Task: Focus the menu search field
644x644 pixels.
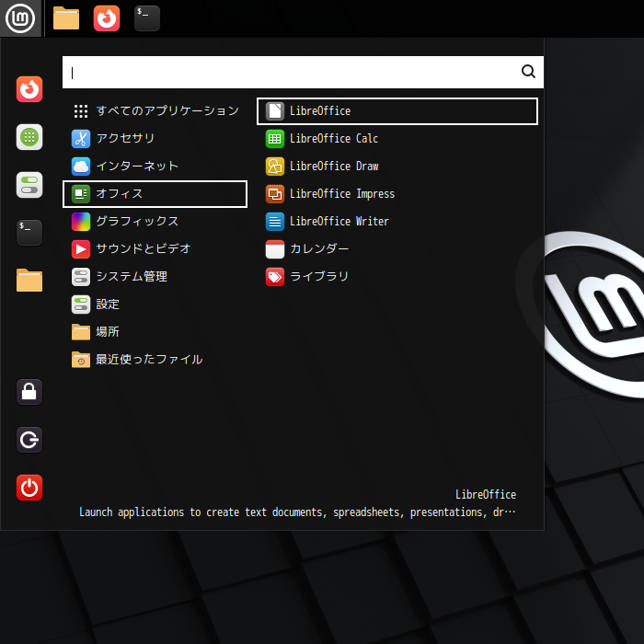Action: point(303,73)
